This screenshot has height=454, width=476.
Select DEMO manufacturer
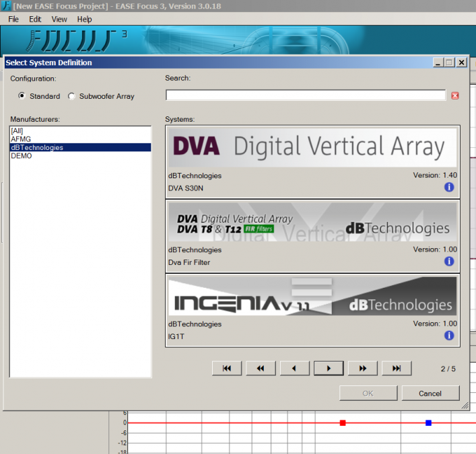[80, 156]
